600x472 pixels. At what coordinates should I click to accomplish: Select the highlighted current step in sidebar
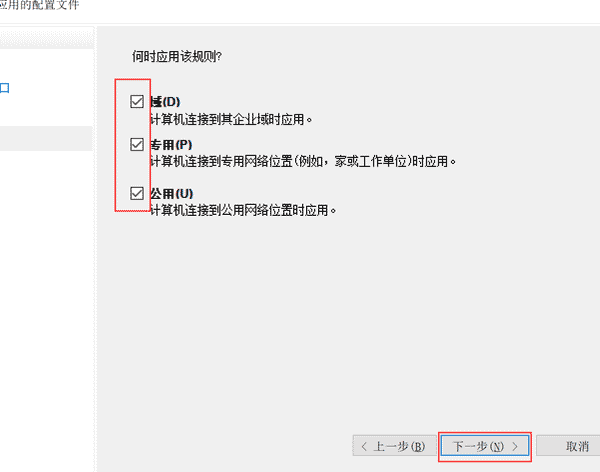[46, 138]
